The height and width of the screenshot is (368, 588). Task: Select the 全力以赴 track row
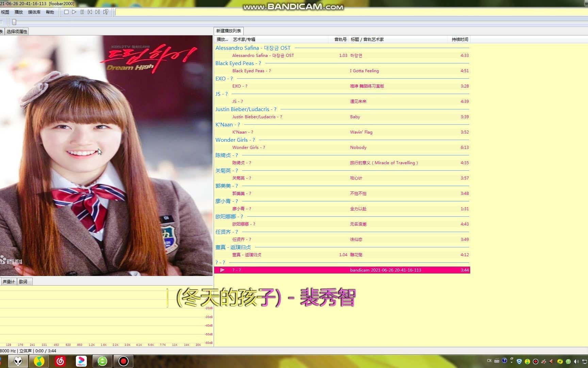pos(342,209)
